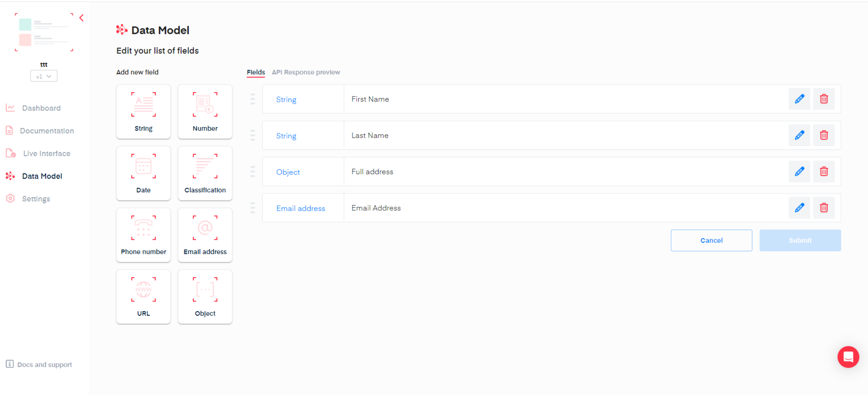
Task: Add a new URL field type
Action: (x=143, y=297)
